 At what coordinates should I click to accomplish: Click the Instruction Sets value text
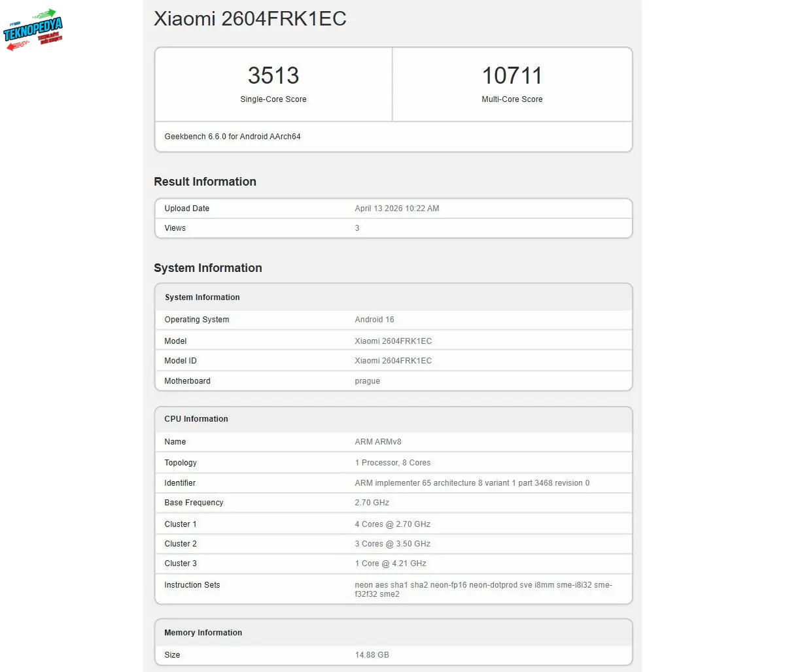click(x=483, y=589)
